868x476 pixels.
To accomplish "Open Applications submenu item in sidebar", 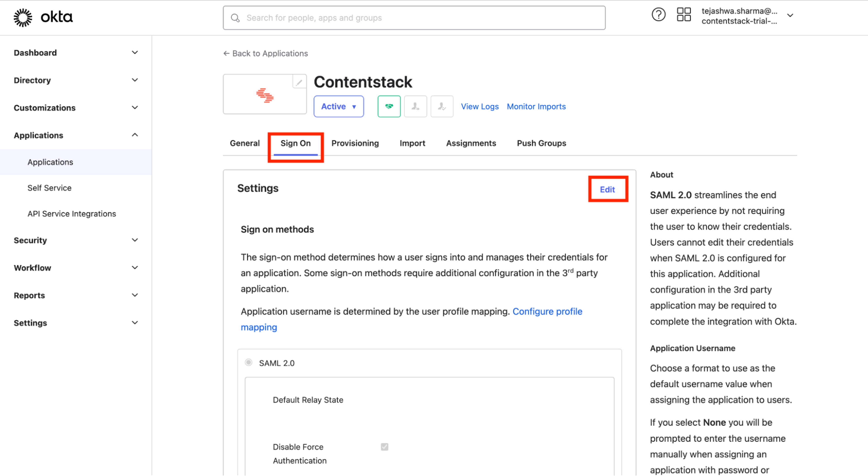I will click(76, 162).
